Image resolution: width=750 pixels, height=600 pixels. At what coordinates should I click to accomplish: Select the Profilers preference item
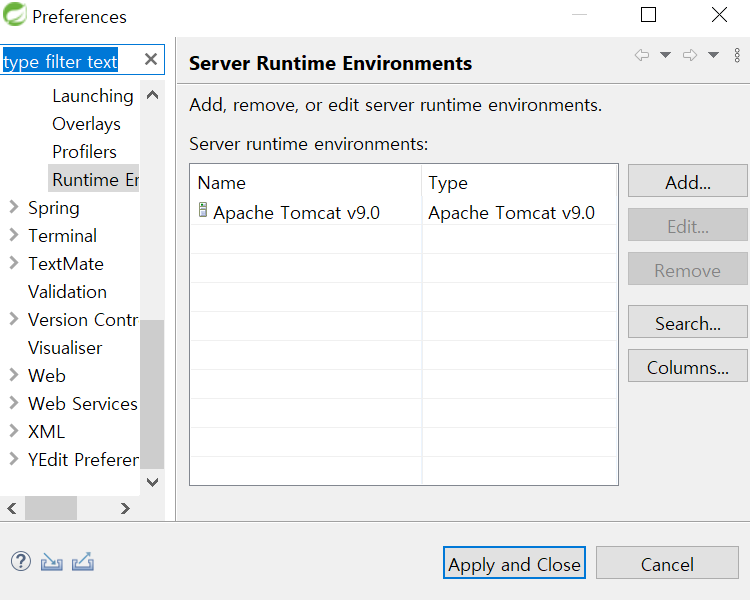pyautogui.click(x=85, y=152)
